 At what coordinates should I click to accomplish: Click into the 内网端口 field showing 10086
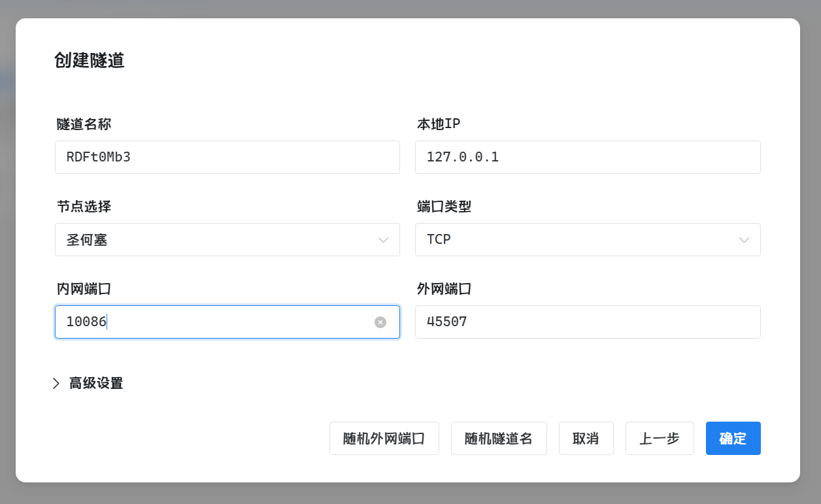click(x=216, y=322)
